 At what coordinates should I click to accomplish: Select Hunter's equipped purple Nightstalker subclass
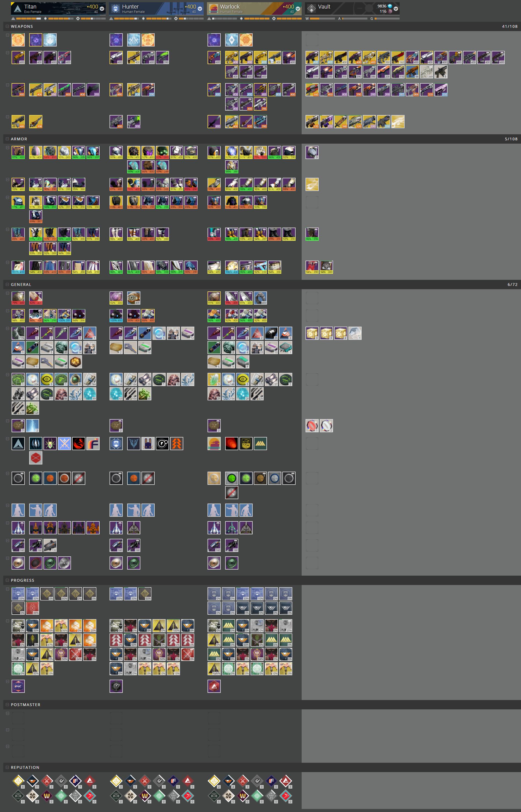pyautogui.click(x=116, y=40)
